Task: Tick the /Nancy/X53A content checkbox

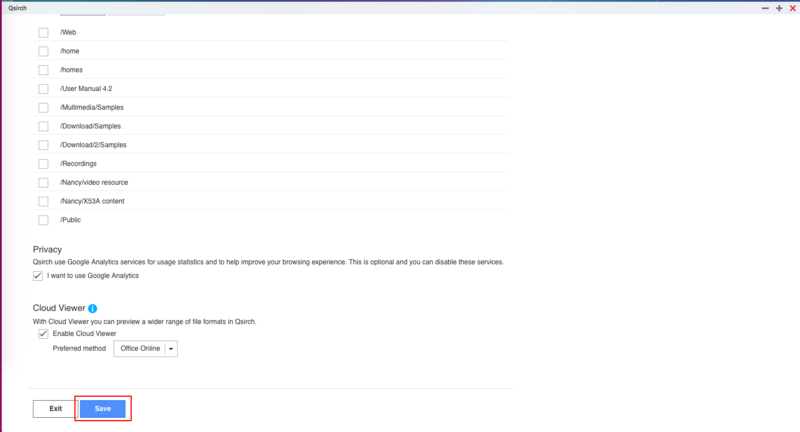Action: coord(43,201)
